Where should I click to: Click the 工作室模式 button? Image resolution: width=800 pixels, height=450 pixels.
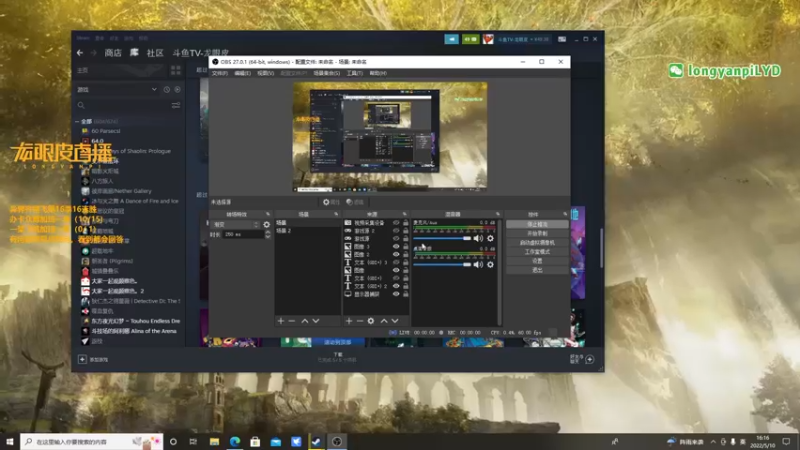(537, 252)
